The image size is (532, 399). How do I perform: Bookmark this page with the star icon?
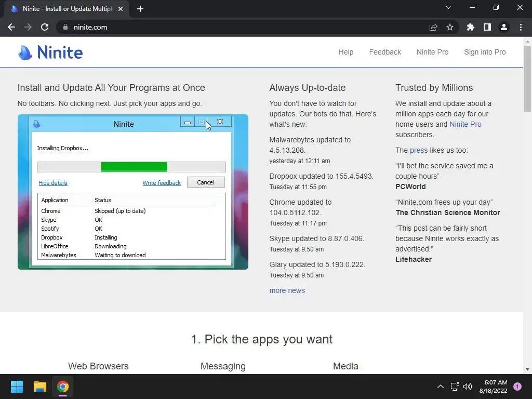click(x=450, y=27)
